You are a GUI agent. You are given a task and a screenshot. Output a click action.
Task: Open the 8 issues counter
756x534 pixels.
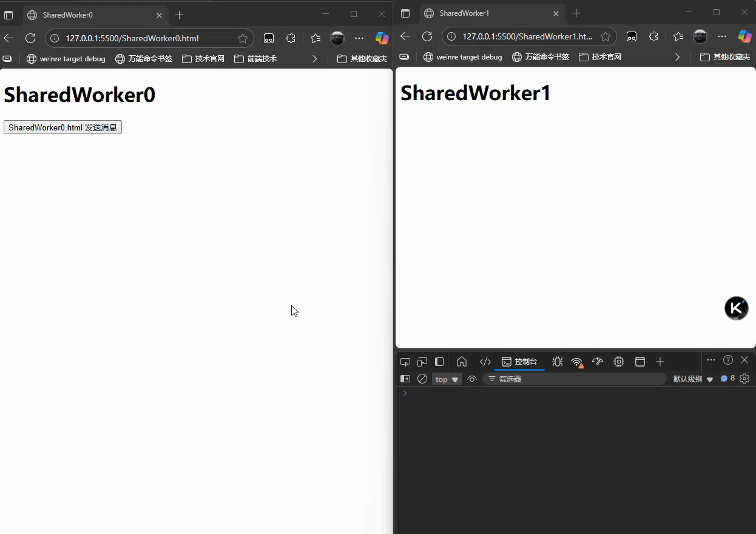pyautogui.click(x=727, y=378)
